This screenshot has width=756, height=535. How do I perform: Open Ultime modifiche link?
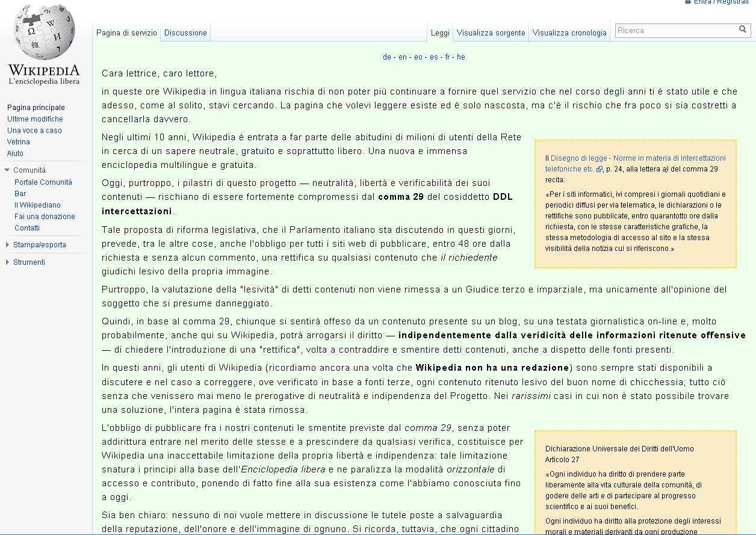coord(35,119)
